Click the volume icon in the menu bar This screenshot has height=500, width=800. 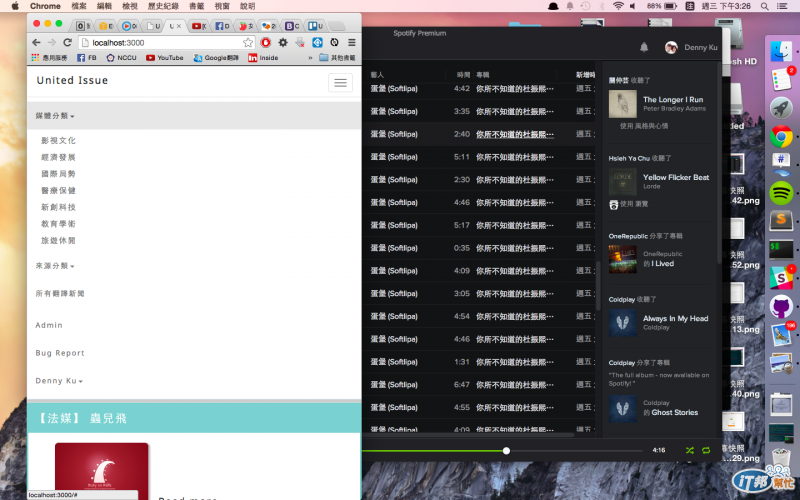click(633, 6)
